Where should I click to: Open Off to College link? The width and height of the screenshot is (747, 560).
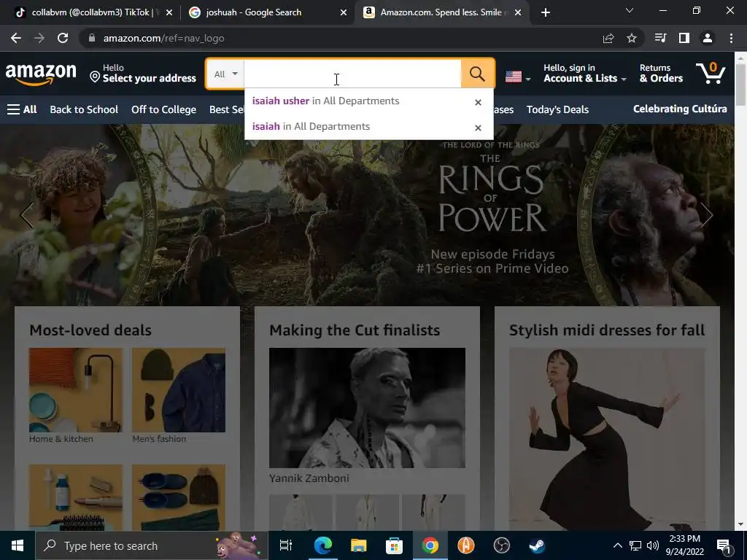164,109
